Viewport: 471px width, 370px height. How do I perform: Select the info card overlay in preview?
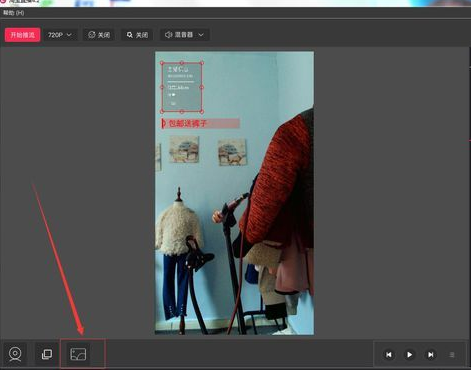182,87
